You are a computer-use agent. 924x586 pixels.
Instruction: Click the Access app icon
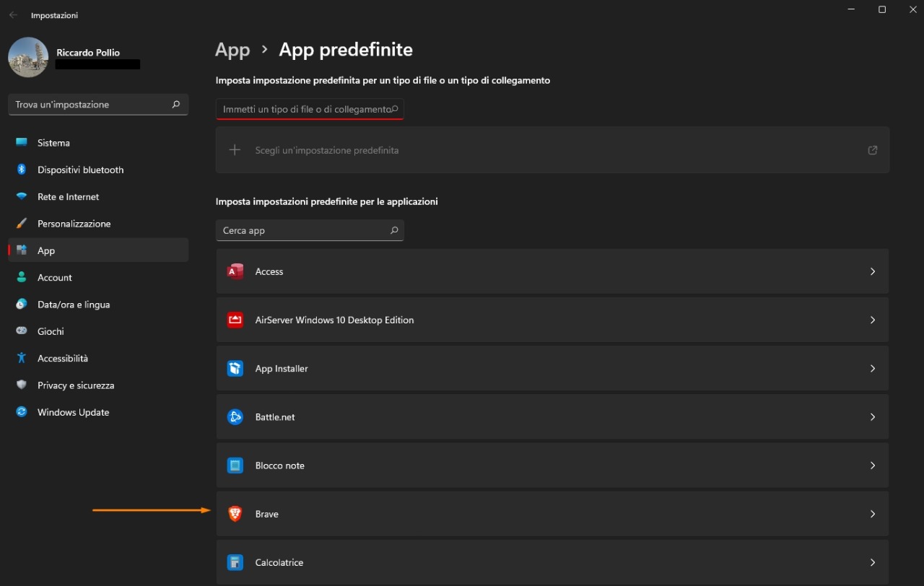click(x=235, y=271)
